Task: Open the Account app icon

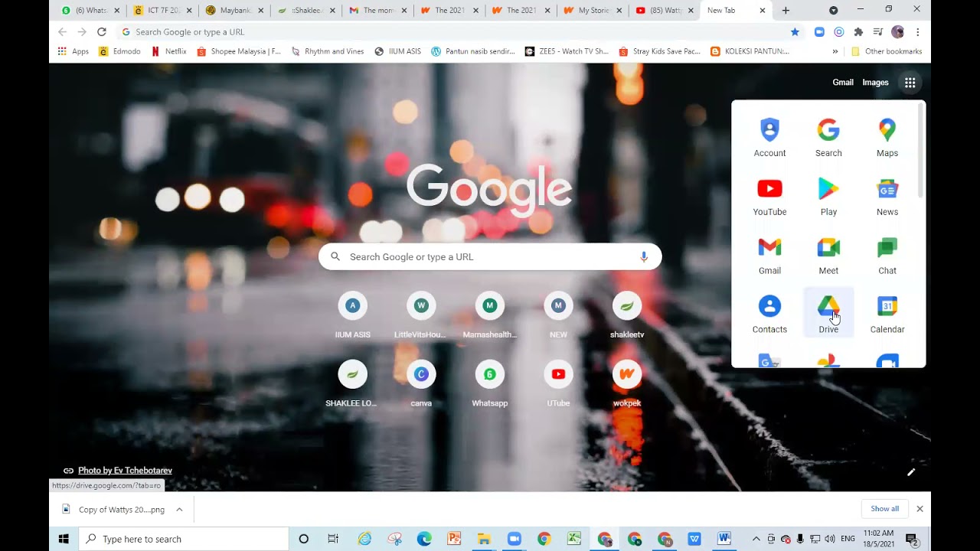Action: point(769,138)
